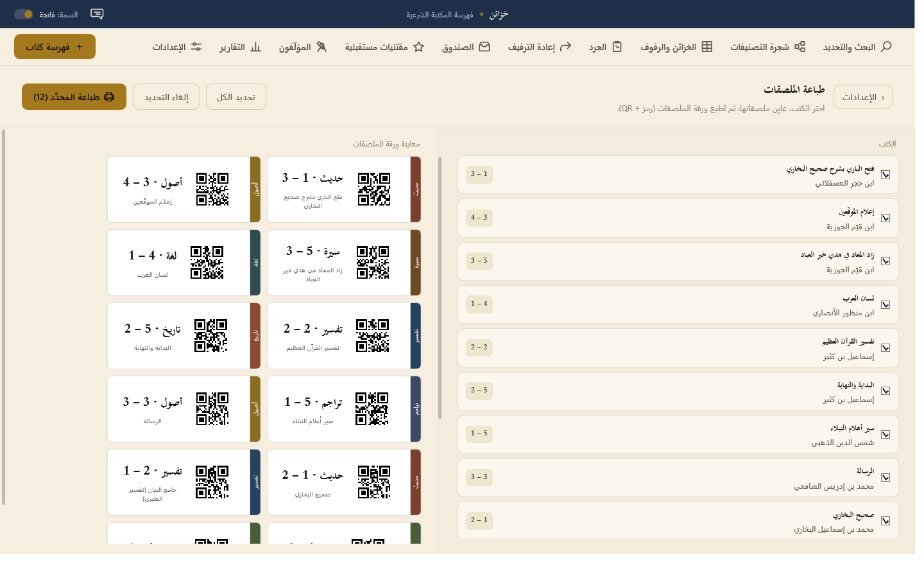
Task: Uncheck الرسالة checkbox
Action: click(x=886, y=477)
